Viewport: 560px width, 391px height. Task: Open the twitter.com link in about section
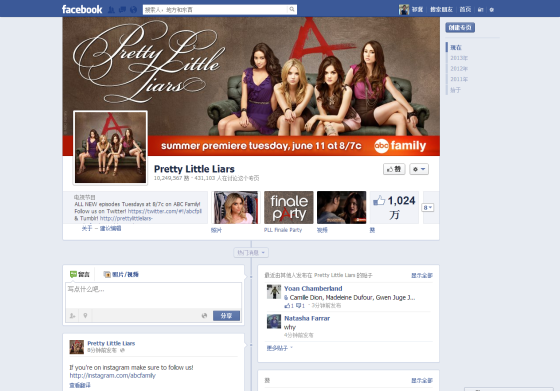165,211
